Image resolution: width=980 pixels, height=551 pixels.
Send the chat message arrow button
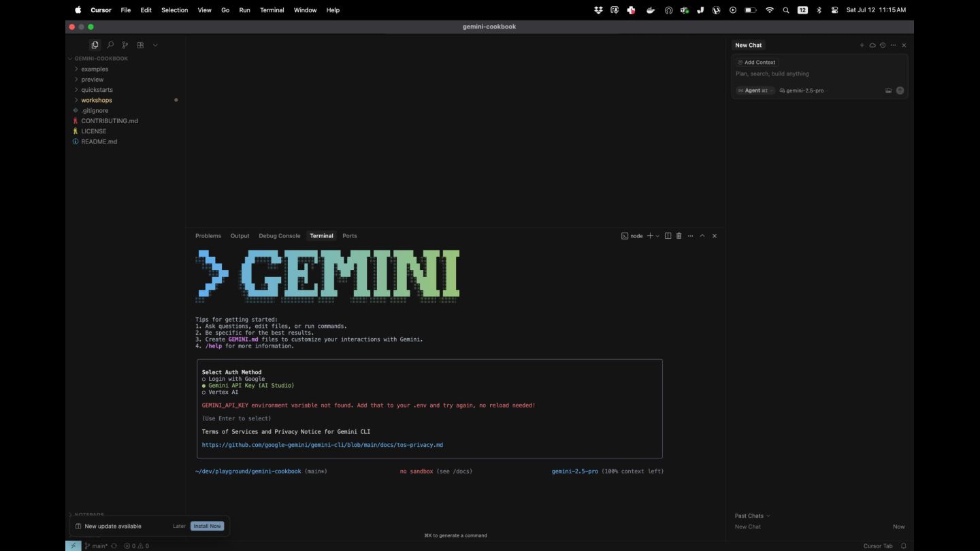(x=900, y=90)
